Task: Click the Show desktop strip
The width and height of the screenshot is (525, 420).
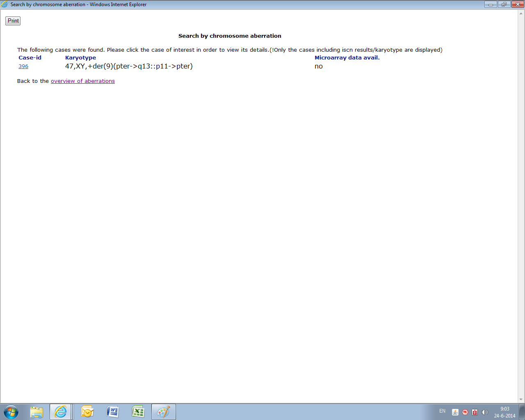Action: pos(522,412)
